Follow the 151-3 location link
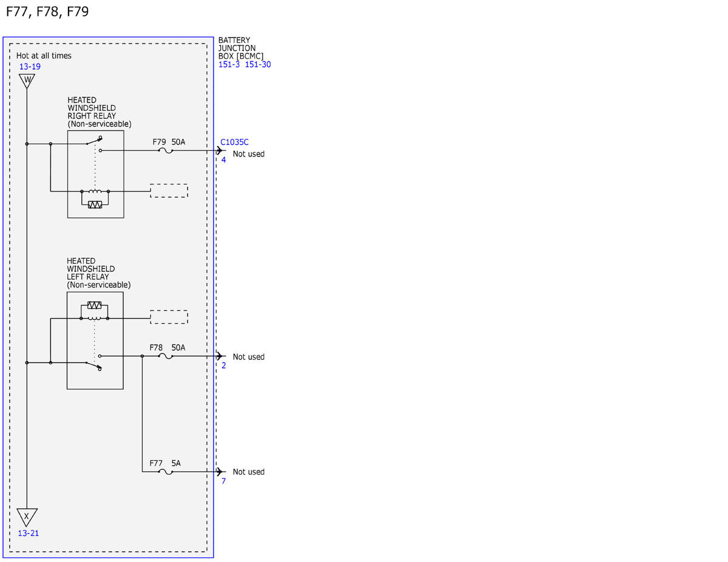Viewport: 728px width, 562px height. click(229, 64)
